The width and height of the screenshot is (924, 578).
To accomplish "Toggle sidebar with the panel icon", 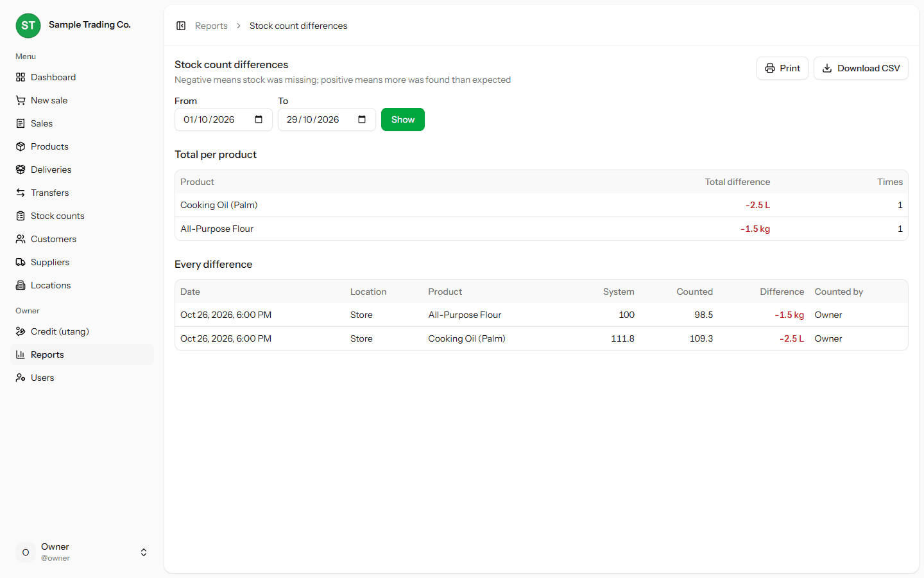I will [x=181, y=26].
